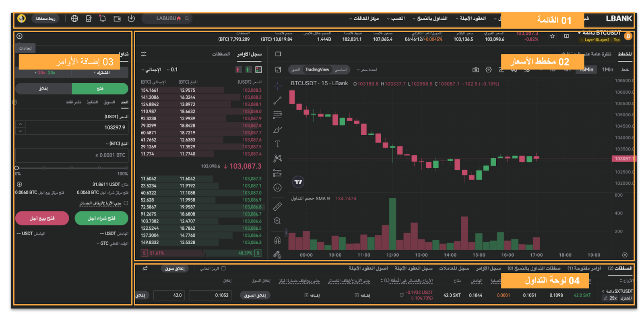The height and width of the screenshot is (313, 644).
Task: Switch to order history tab
Action: (x=488, y=268)
